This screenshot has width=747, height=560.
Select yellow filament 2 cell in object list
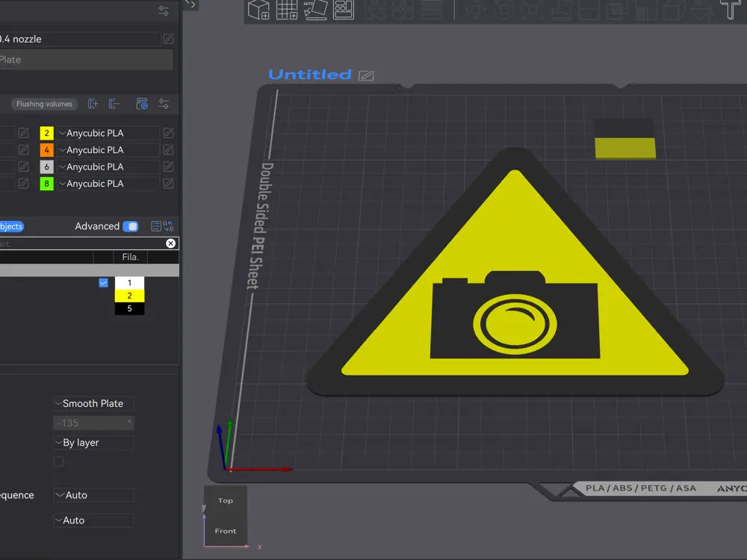pos(129,296)
